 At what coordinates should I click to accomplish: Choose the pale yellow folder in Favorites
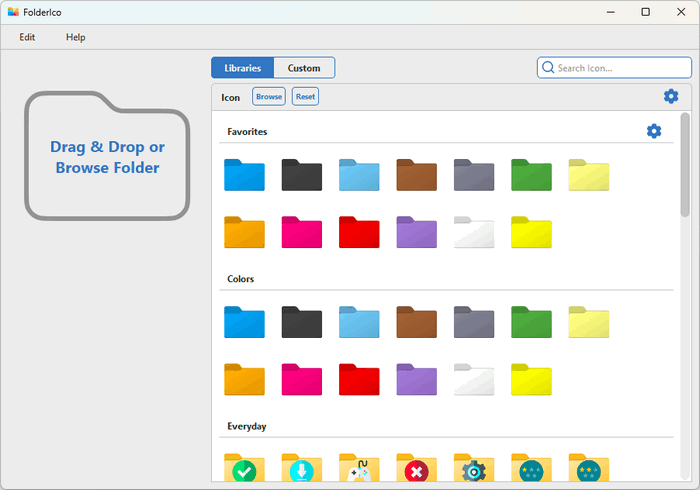(x=589, y=175)
